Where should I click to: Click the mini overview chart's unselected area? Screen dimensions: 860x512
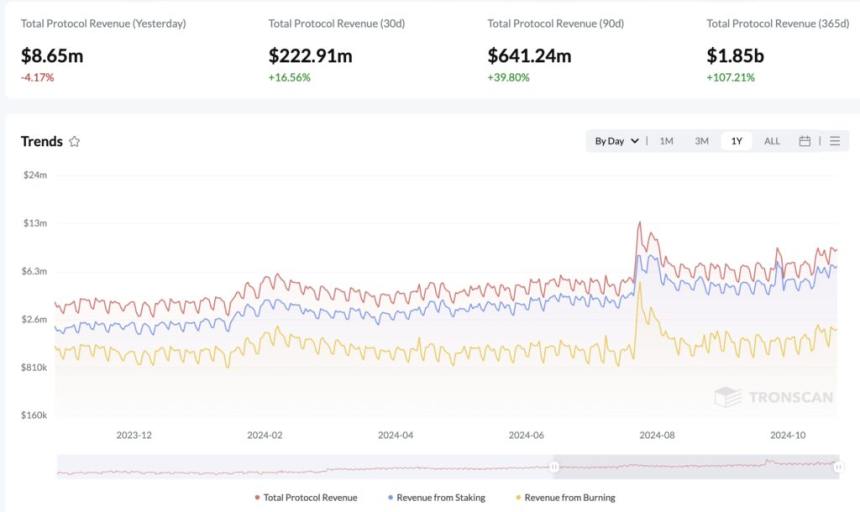[x=300, y=466]
